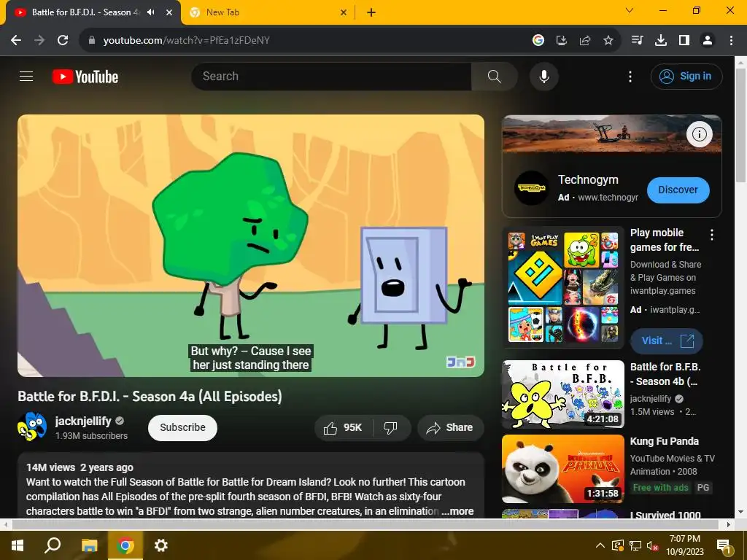Click the address bar URL

[x=186, y=41]
